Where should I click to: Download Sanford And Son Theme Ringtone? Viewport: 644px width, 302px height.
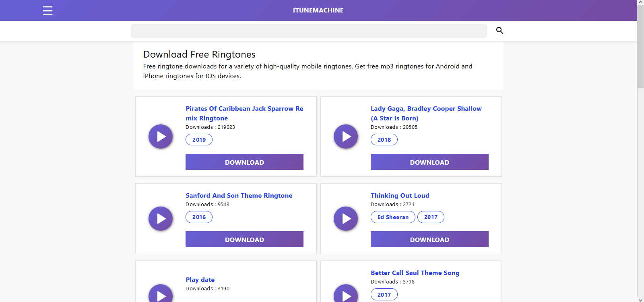(244, 239)
